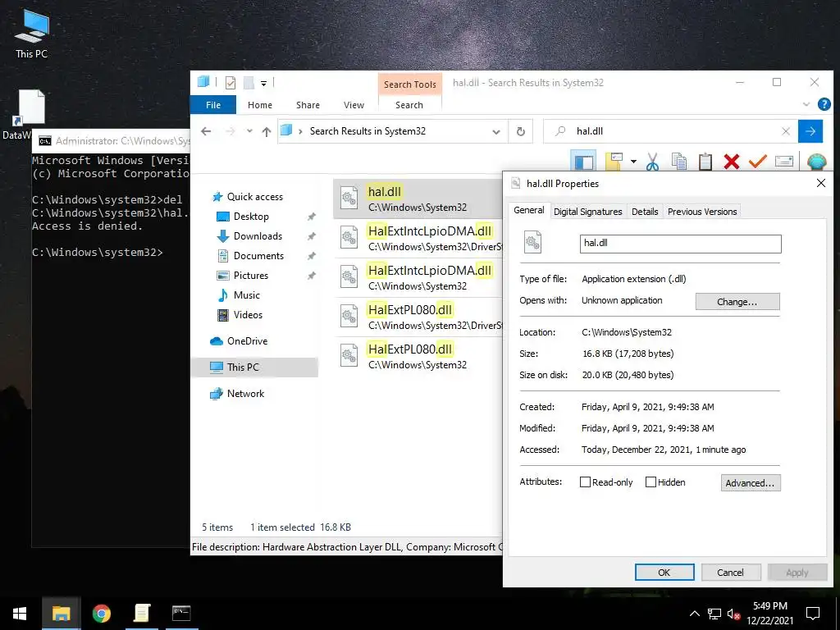Clear the hal.dll search box with its X
This screenshot has height=630, width=840.
[785, 131]
